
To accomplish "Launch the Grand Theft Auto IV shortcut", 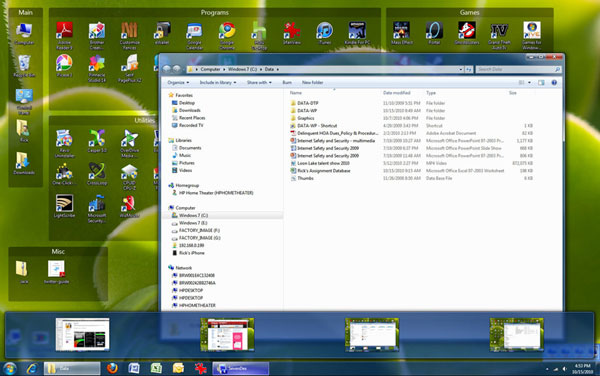I will pyautogui.click(x=499, y=36).
